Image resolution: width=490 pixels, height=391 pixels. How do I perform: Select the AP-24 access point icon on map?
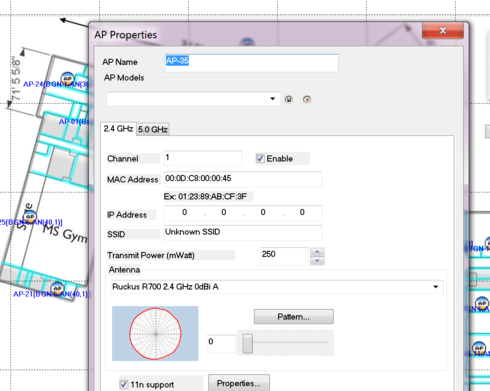pos(68,79)
